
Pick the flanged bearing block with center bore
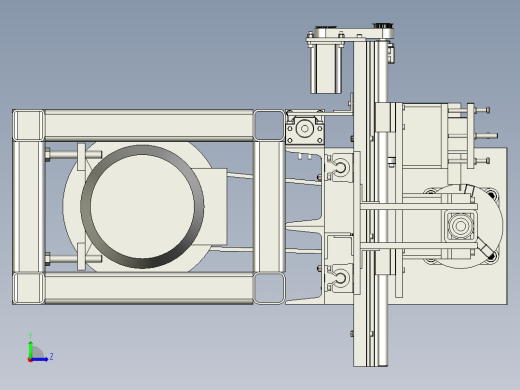point(305,128)
